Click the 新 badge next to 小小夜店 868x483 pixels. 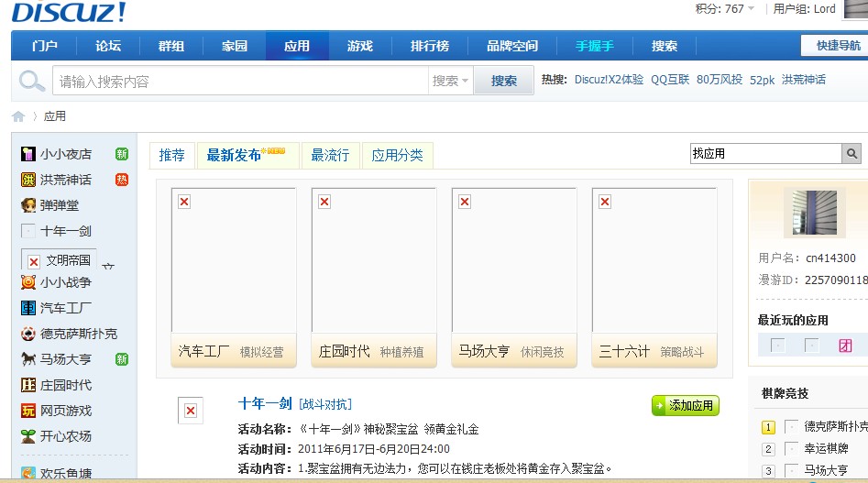coord(122,154)
